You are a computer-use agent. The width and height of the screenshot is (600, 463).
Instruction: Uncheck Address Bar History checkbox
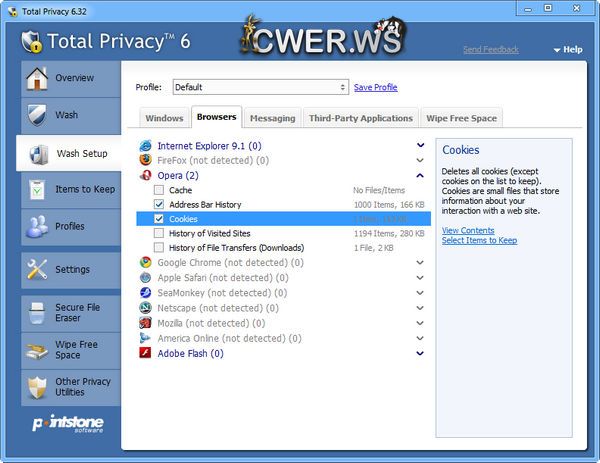[x=158, y=204]
